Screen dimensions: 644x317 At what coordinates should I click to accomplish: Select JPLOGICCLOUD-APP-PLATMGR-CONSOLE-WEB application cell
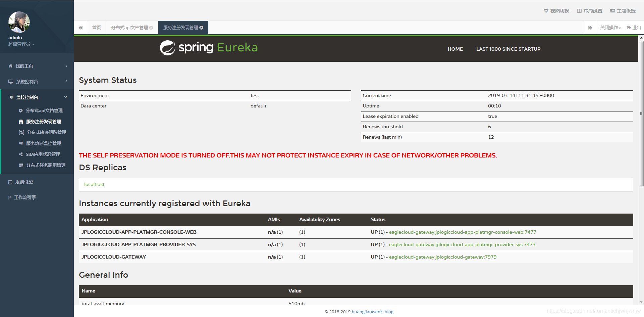[139, 232]
